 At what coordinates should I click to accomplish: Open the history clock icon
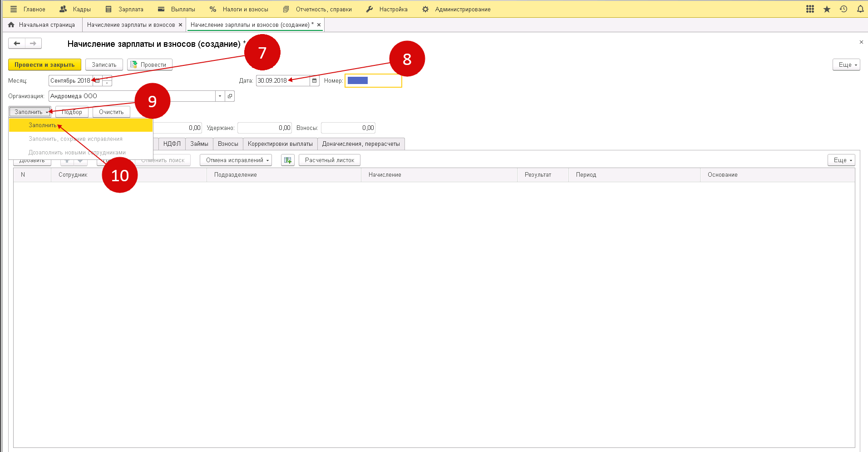(843, 9)
